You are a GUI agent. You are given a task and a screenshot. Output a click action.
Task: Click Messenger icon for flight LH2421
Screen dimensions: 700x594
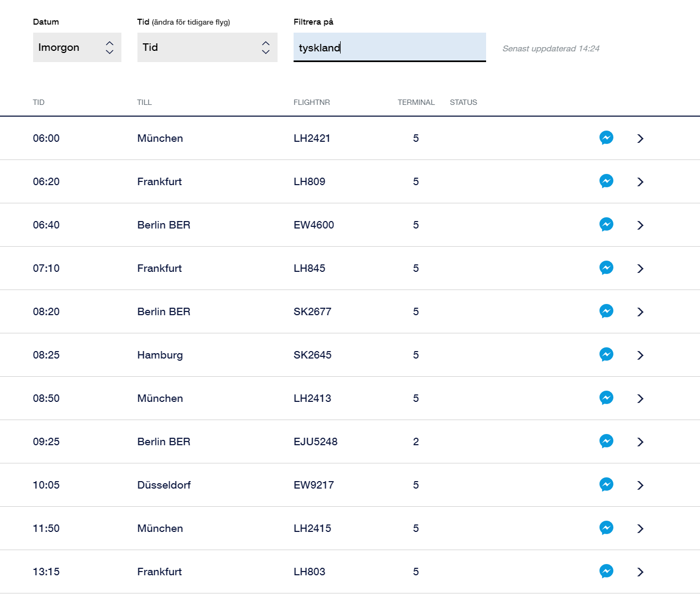pyautogui.click(x=606, y=138)
